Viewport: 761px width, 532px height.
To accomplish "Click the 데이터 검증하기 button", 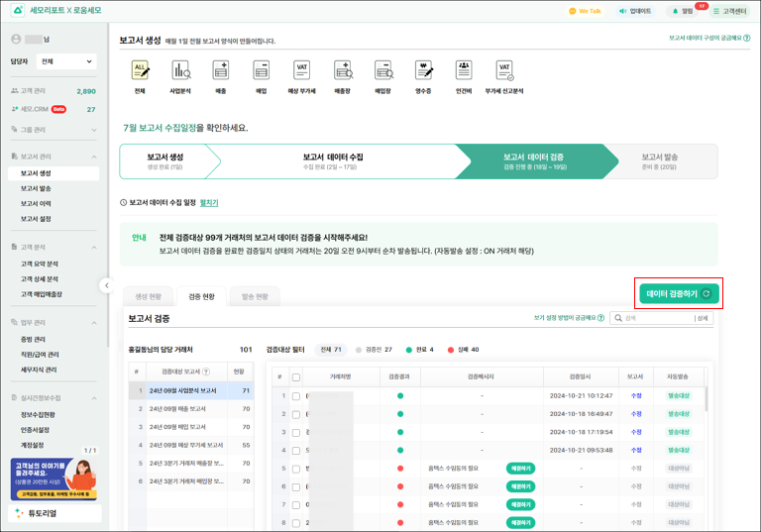I will click(x=679, y=293).
